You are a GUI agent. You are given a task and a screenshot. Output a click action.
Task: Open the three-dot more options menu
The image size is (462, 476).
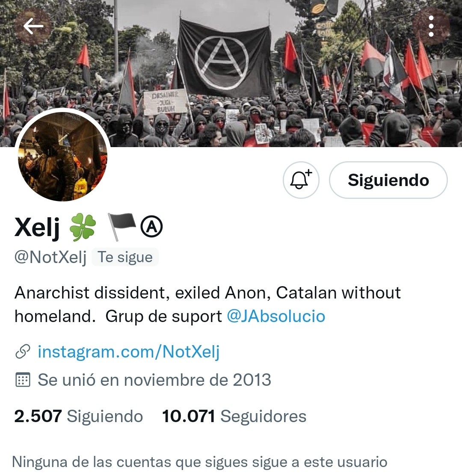click(x=431, y=27)
